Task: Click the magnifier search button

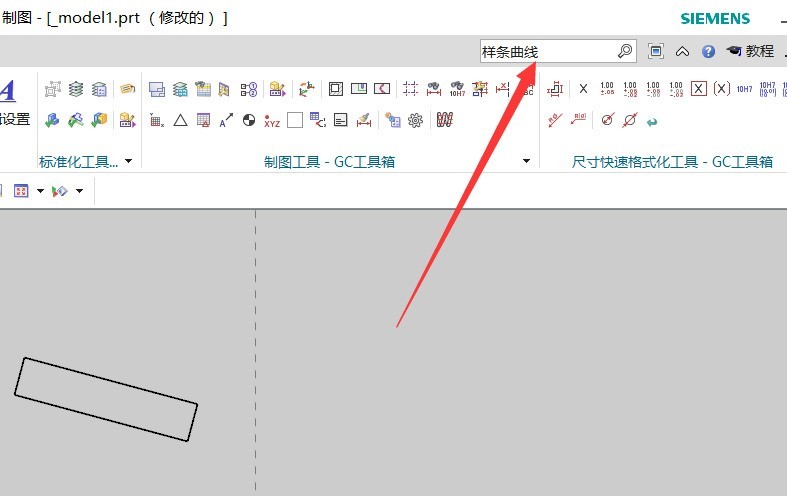Action: 625,51
